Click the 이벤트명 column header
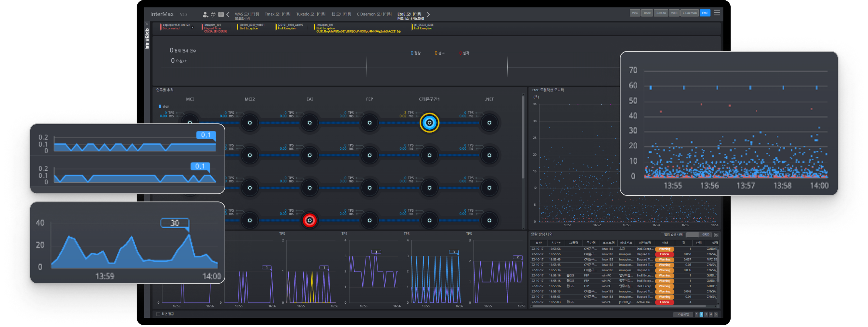The image size is (868, 327). (x=645, y=243)
